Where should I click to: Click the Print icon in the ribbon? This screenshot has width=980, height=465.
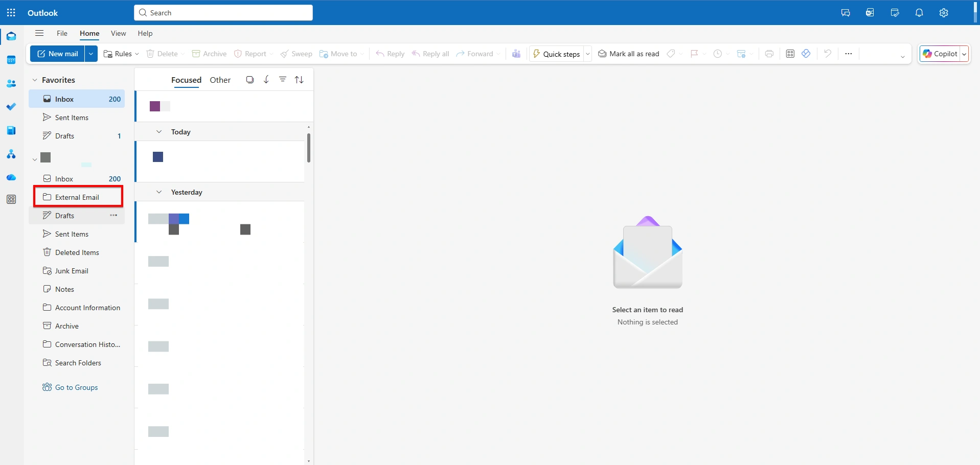click(769, 54)
